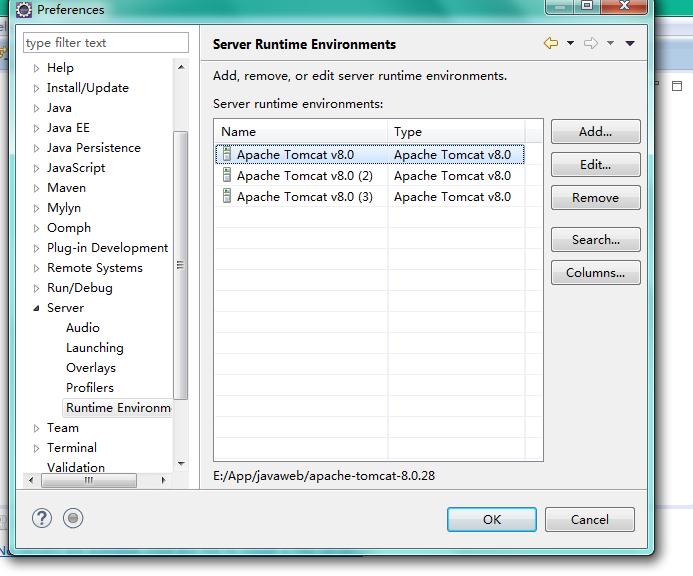693x576 pixels.
Task: Click the server icon of Apache Tomcat v8.0 (2)
Action: click(x=227, y=175)
